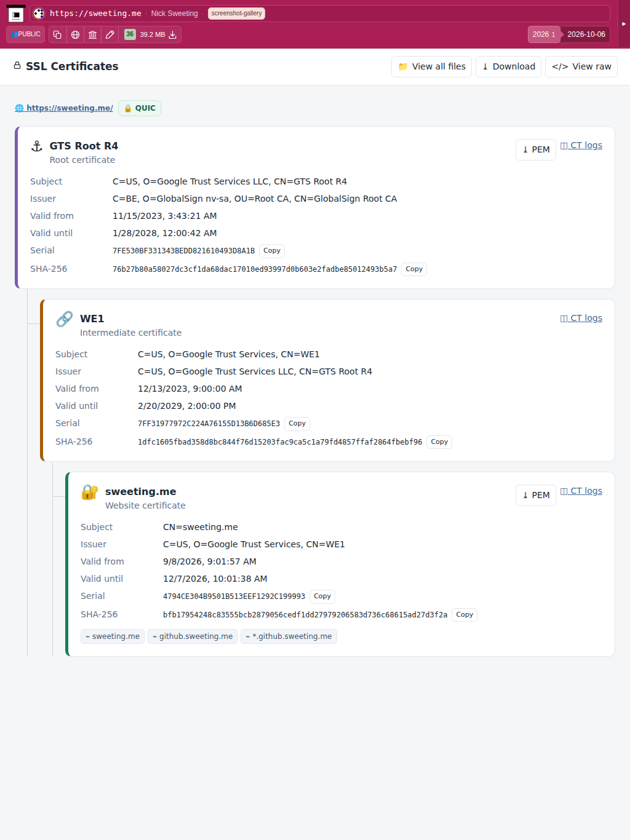Open CT logs for the WE1 certificate
Viewport: 630px width, 840px height.
click(x=581, y=318)
